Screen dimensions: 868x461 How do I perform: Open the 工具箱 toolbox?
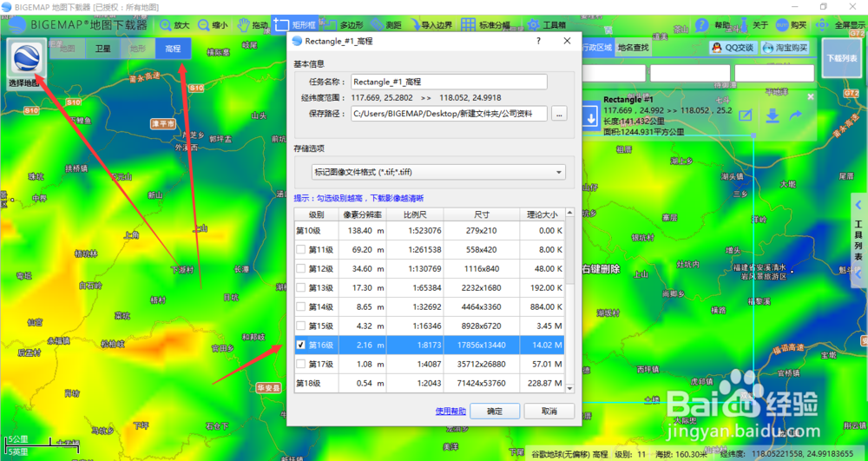click(546, 25)
